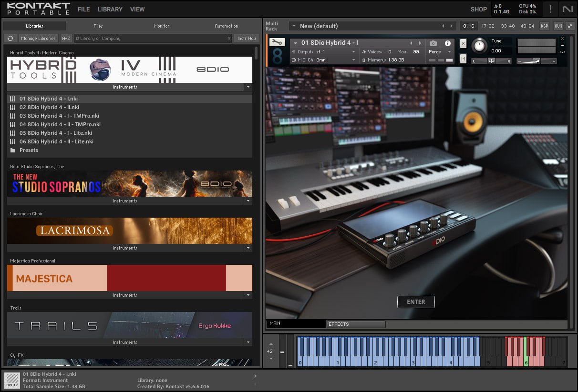Open the Lacrimosa Instruments dropdown arrow
The image size is (578, 392).
(x=248, y=248)
